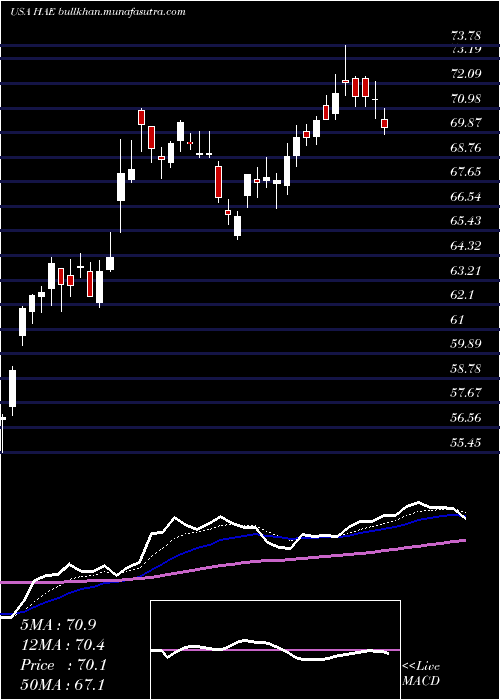Viewport: 500px width, 700px height.
Task: Click the 61 price axis label
Action: click(458, 320)
